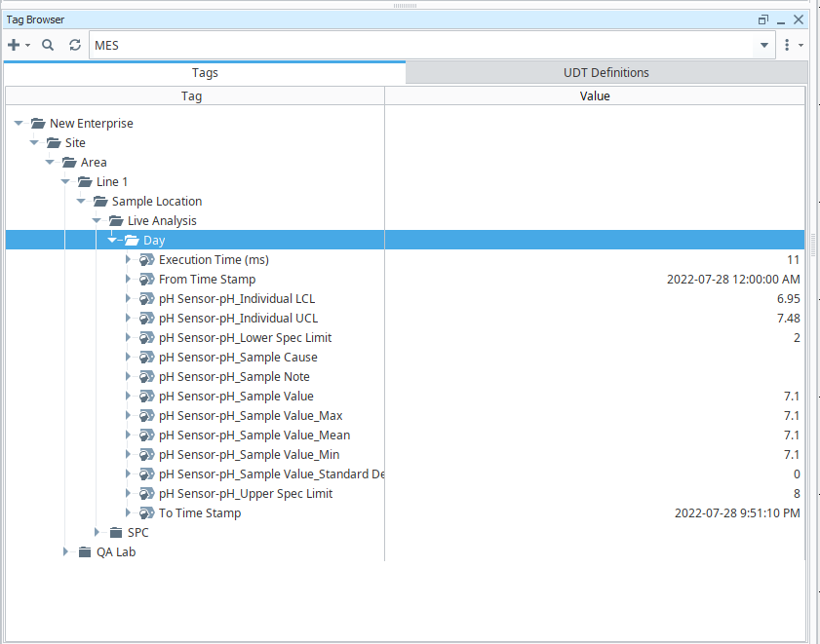The image size is (820, 644).
Task: Select the pH Sensor-pH_Sample Value tag
Action: pyautogui.click(x=236, y=397)
